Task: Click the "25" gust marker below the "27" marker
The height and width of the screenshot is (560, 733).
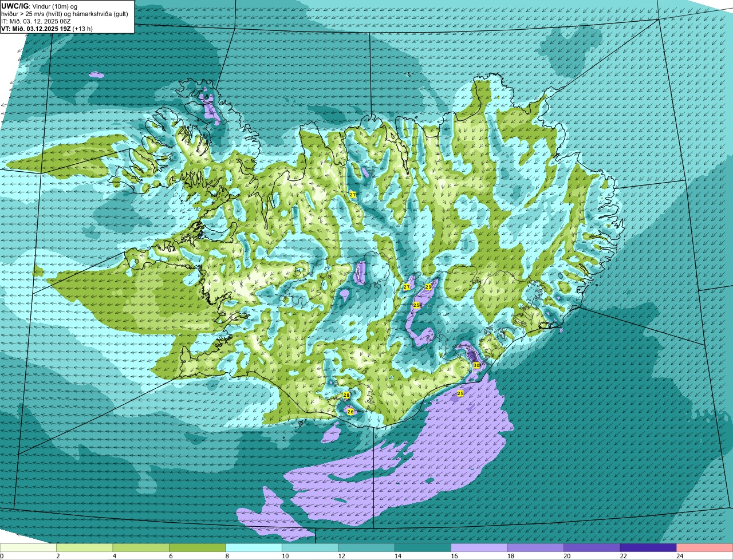Action: click(x=416, y=305)
